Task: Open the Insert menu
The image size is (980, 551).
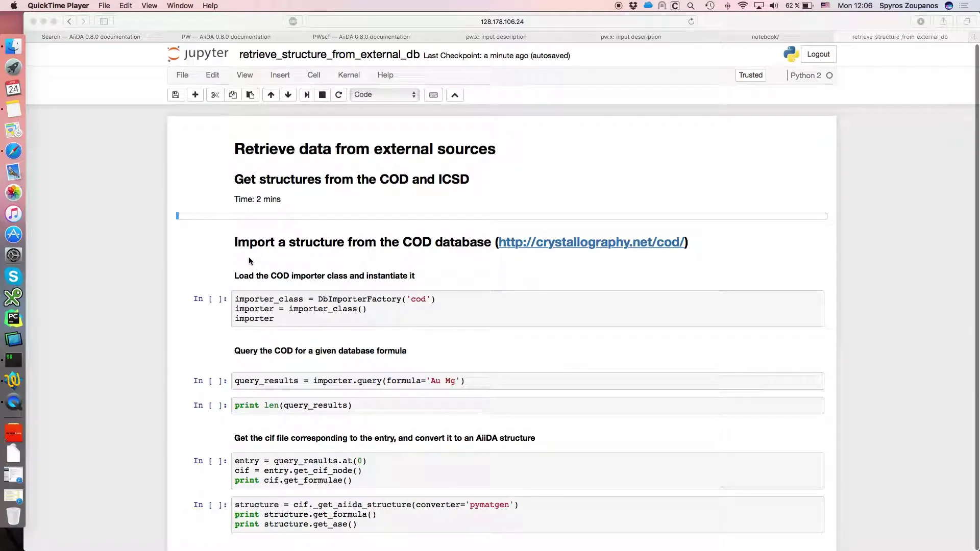Action: point(280,75)
